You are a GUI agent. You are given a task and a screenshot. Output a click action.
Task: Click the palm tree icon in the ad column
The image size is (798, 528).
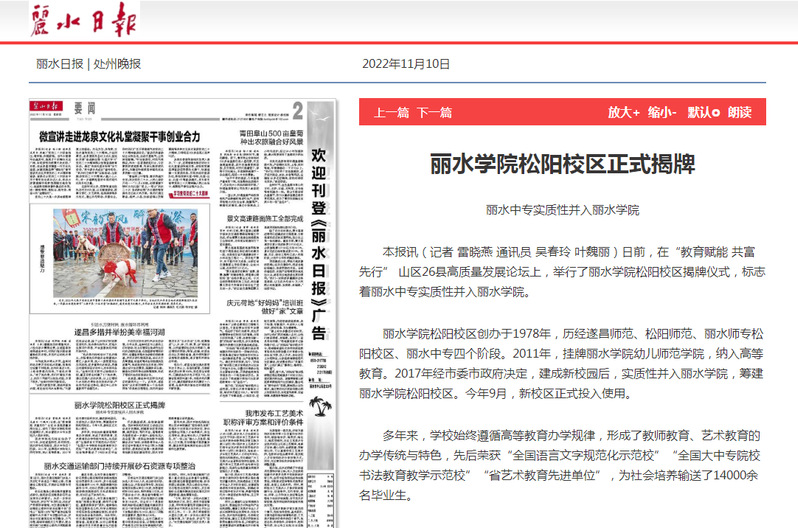[x=320, y=405]
